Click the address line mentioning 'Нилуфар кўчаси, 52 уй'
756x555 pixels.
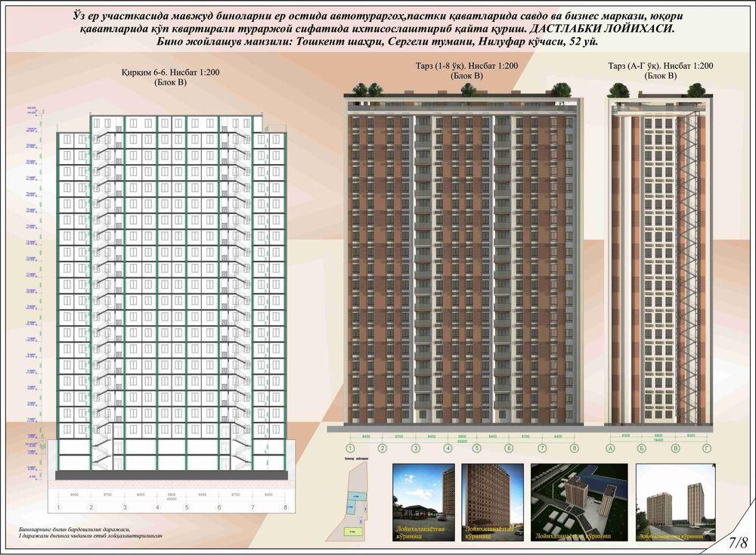377,42
